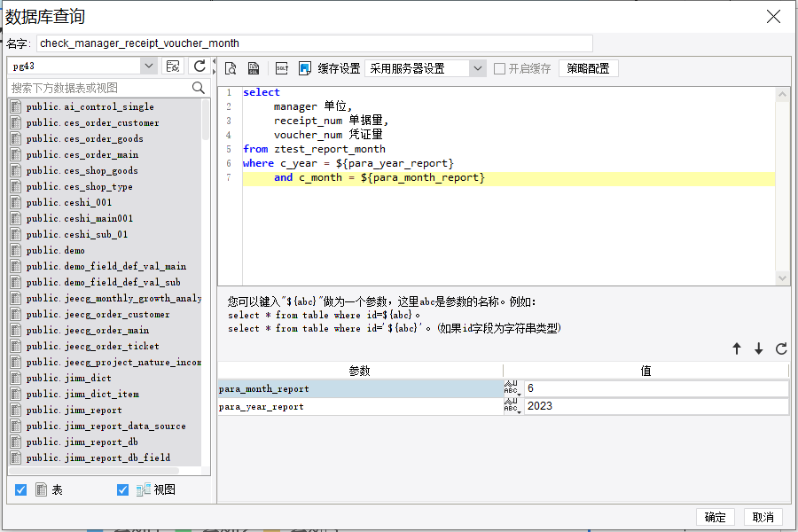Uncheck the 表 checkbox

(x=21, y=489)
